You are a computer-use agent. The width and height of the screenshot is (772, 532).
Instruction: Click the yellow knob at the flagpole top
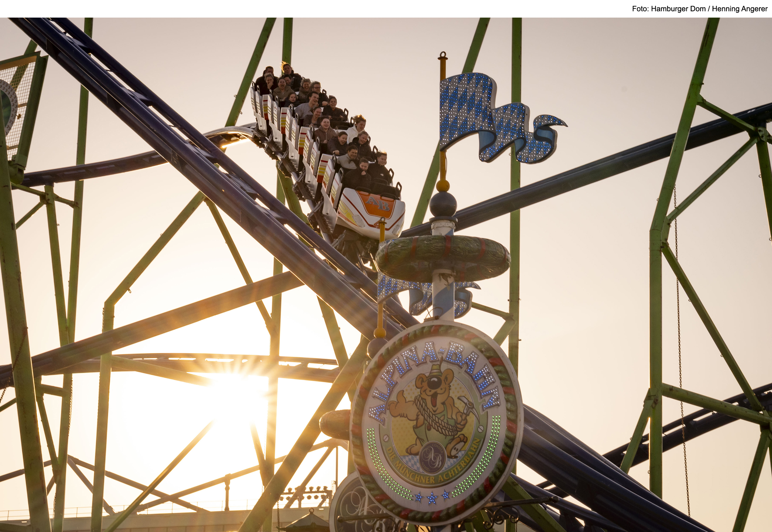coord(443,185)
